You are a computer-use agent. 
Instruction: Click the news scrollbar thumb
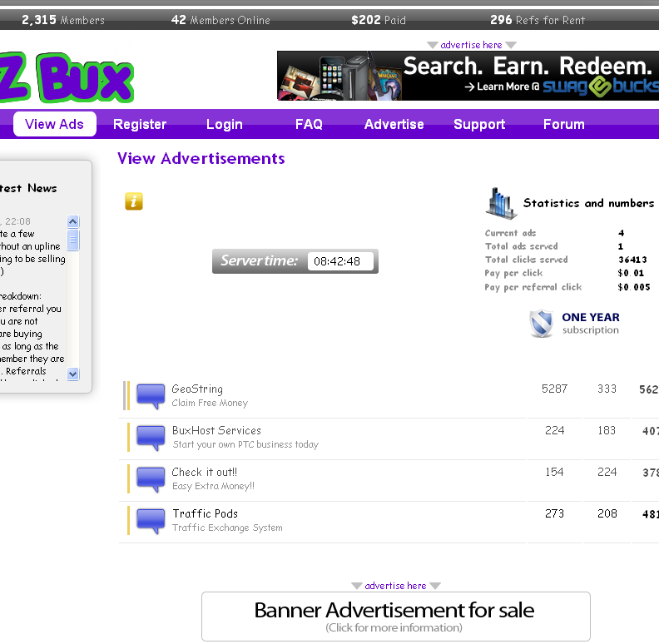coord(73,240)
